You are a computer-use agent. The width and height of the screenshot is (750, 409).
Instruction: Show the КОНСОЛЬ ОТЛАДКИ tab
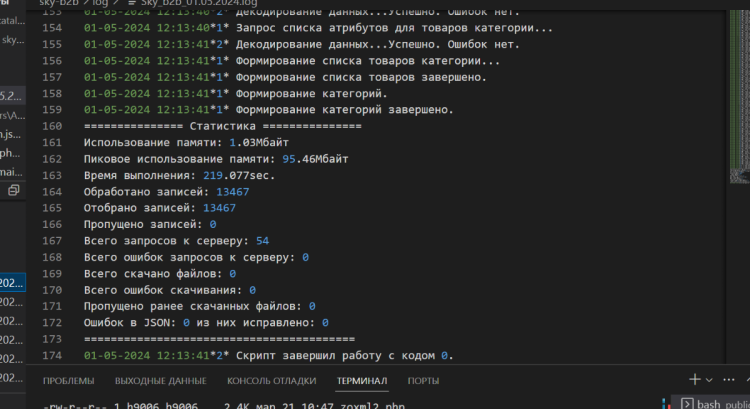270,381
